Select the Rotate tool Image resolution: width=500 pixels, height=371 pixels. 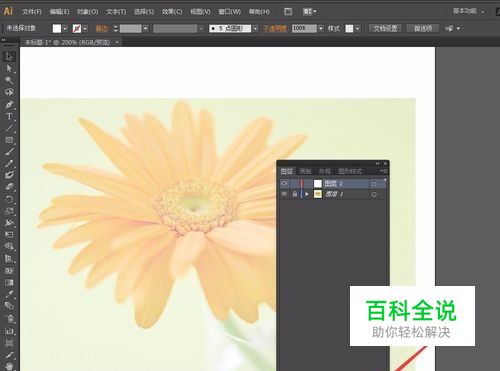coord(9,199)
